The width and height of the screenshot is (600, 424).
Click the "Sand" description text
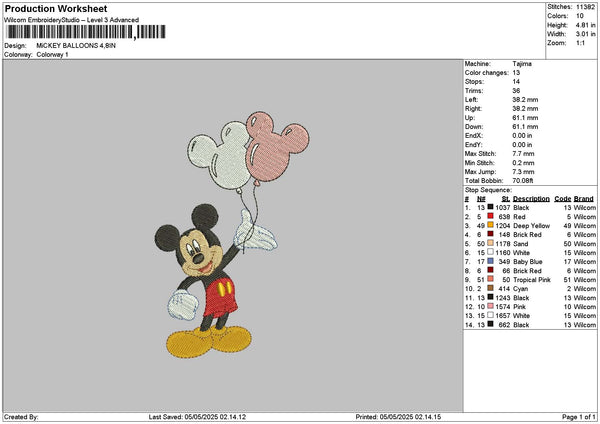click(520, 244)
